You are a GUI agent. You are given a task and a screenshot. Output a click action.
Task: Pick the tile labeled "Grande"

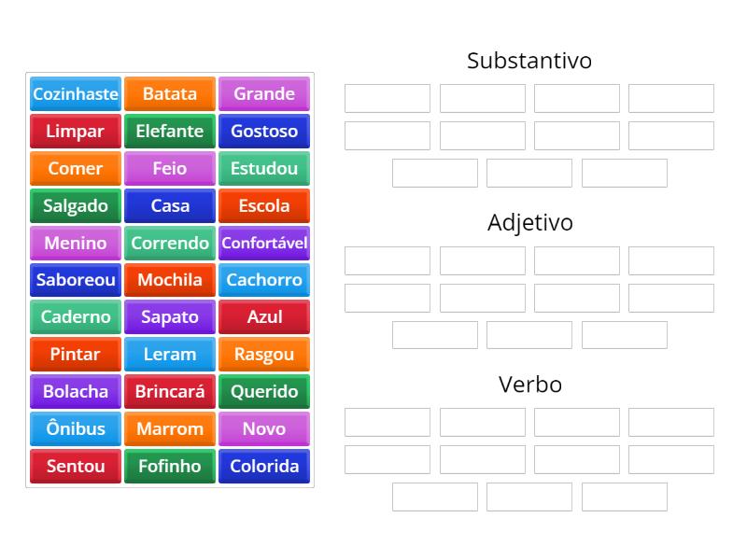point(264,93)
